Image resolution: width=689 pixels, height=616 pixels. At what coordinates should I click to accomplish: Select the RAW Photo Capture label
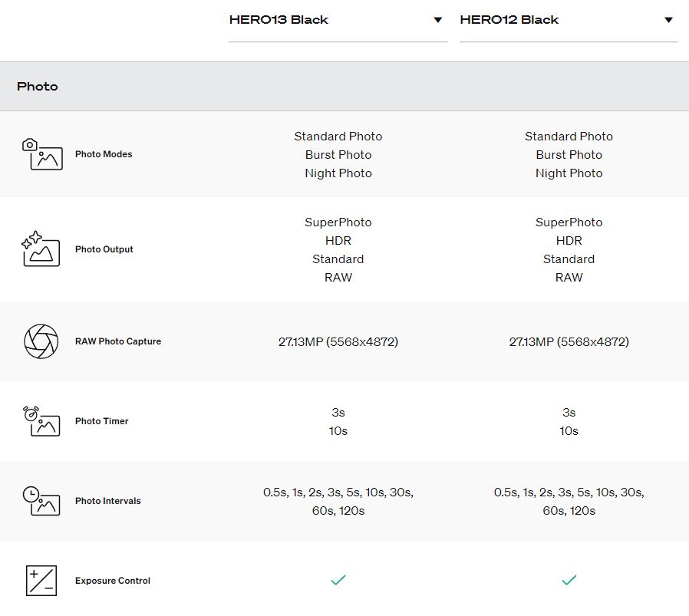118,341
